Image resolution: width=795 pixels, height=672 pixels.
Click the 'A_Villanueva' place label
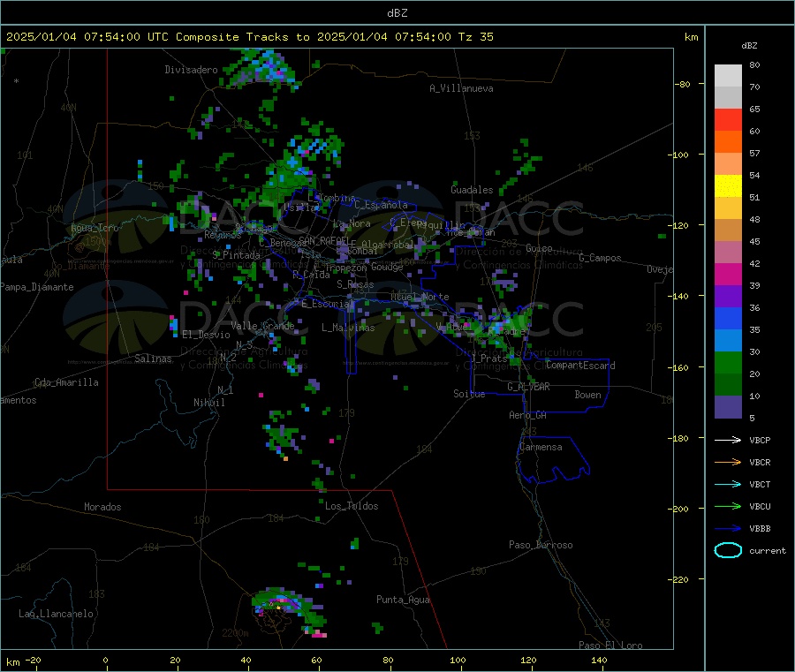(461, 88)
